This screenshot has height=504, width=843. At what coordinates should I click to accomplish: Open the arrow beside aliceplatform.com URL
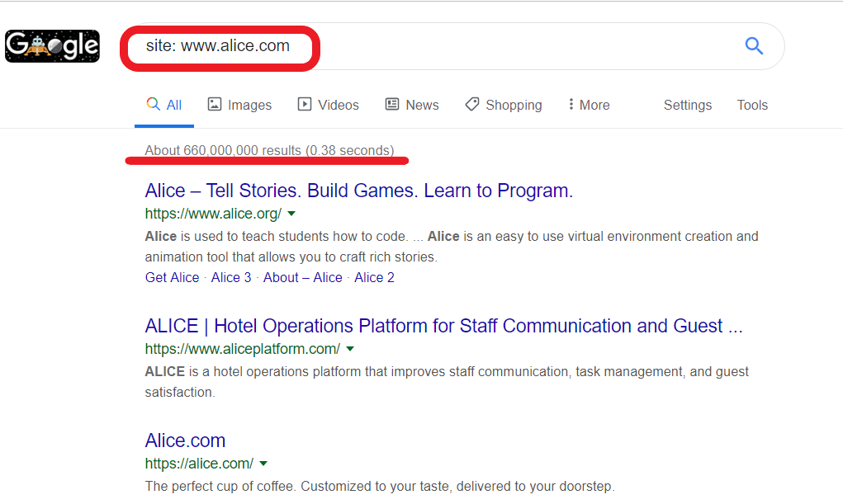[x=350, y=349]
